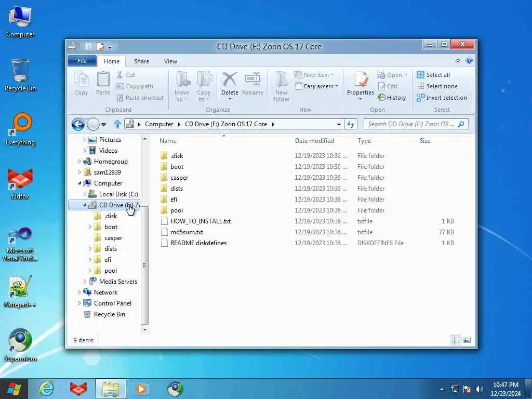This screenshot has height=399, width=532.
Task: Click the Copy ribbon icon
Action: coord(81,84)
